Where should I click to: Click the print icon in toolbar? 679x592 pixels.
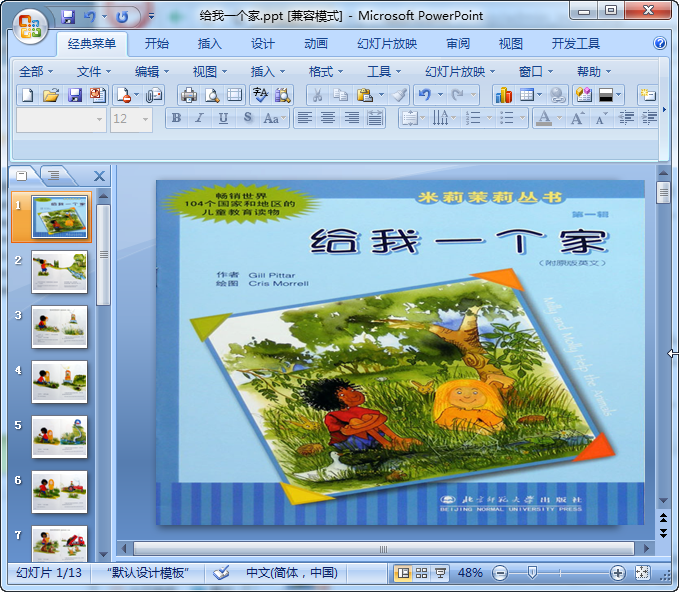pos(189,95)
